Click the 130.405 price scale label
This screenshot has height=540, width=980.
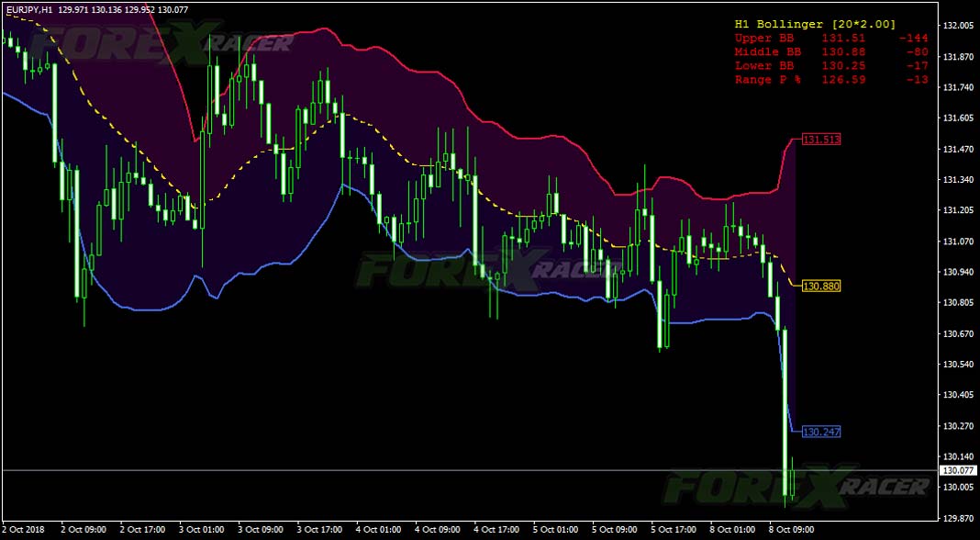[x=957, y=395]
